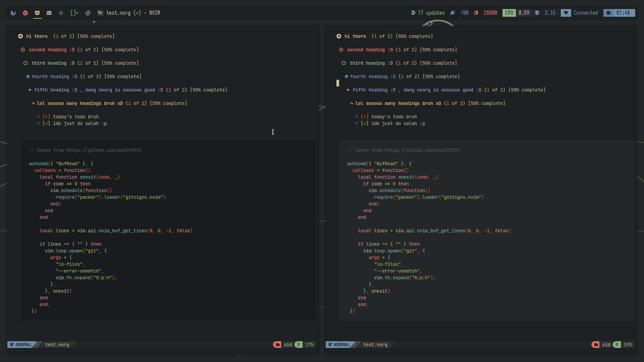Click the settings gear icon in the top bar
644x362 pixels.
click(61, 13)
